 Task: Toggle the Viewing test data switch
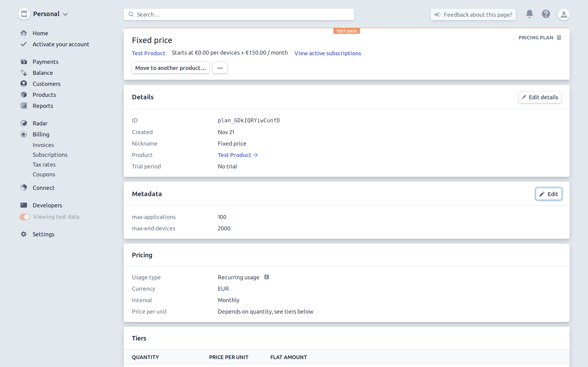tap(25, 217)
